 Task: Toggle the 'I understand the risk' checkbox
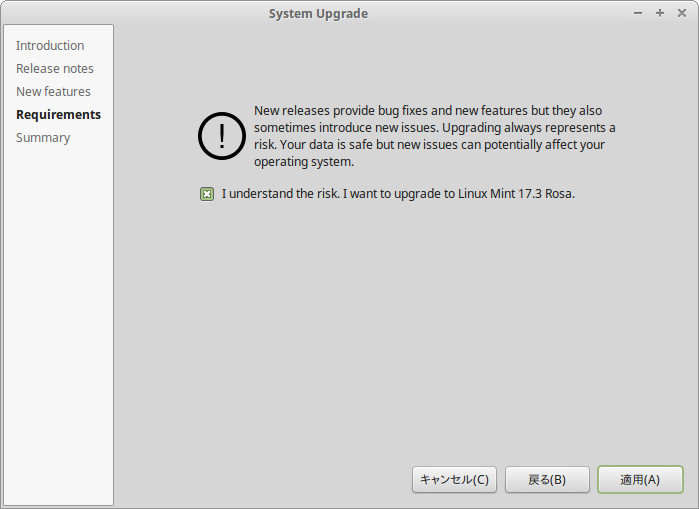pos(207,194)
